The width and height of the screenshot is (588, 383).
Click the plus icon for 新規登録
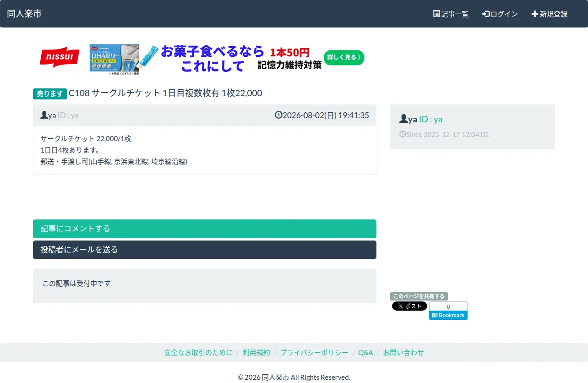534,14
